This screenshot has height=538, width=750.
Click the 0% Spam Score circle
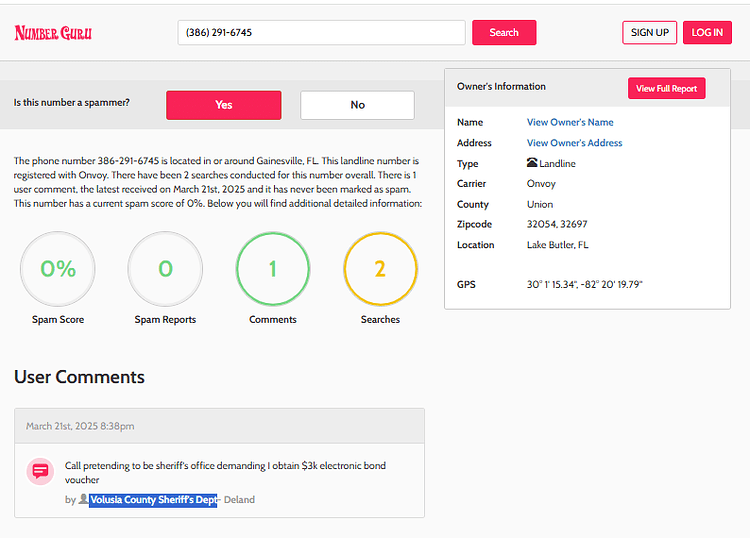[58, 269]
